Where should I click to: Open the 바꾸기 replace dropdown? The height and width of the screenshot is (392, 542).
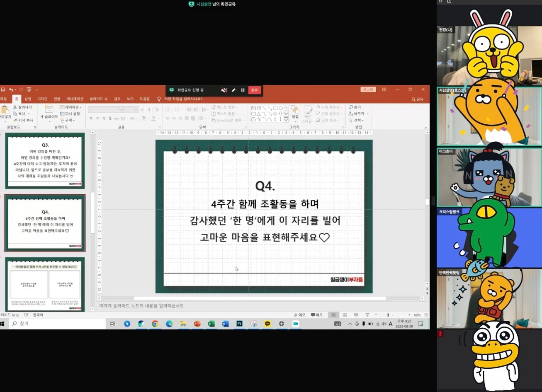pos(358,114)
